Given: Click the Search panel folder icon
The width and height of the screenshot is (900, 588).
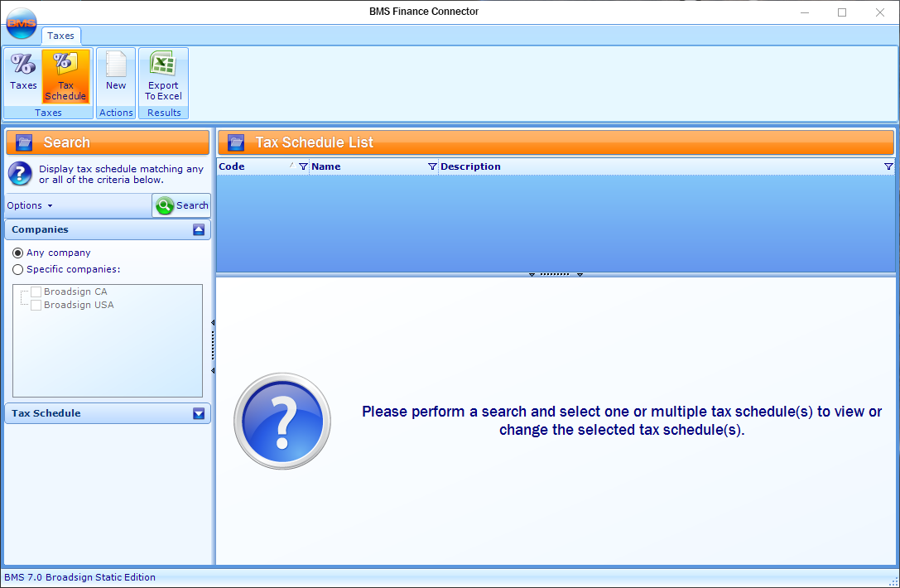Looking at the screenshot, I should 24,142.
